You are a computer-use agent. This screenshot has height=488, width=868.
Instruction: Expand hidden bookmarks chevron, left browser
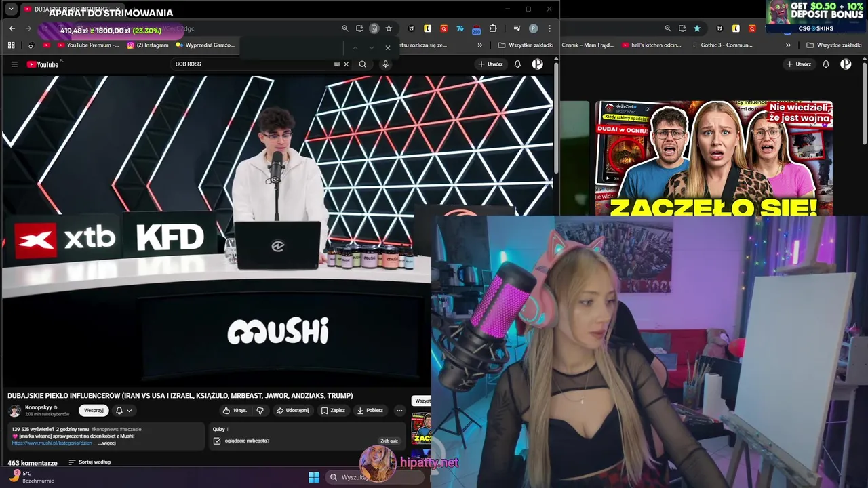pos(480,45)
